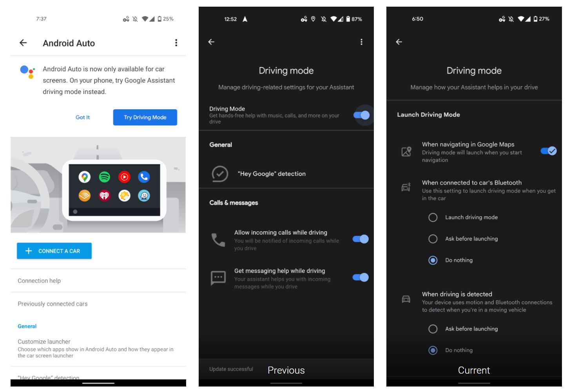569x392 pixels.
Task: Toggle the main Driving Mode switch
Action: tap(361, 115)
